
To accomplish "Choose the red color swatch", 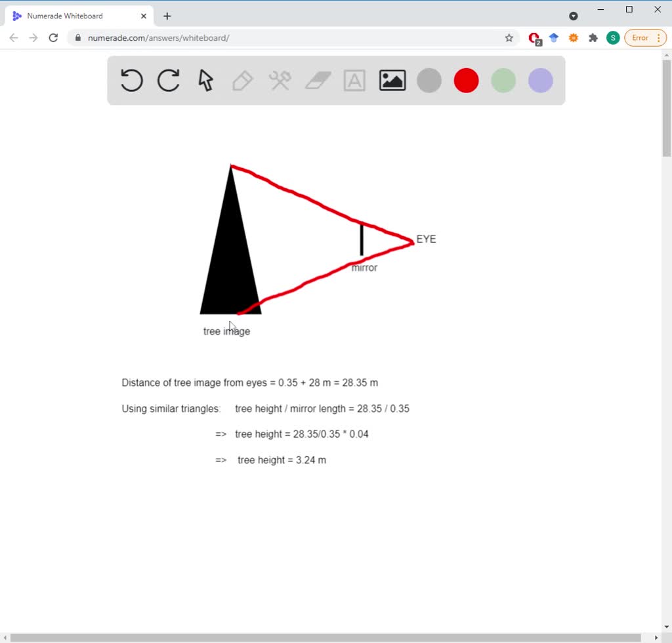I will coord(466,80).
